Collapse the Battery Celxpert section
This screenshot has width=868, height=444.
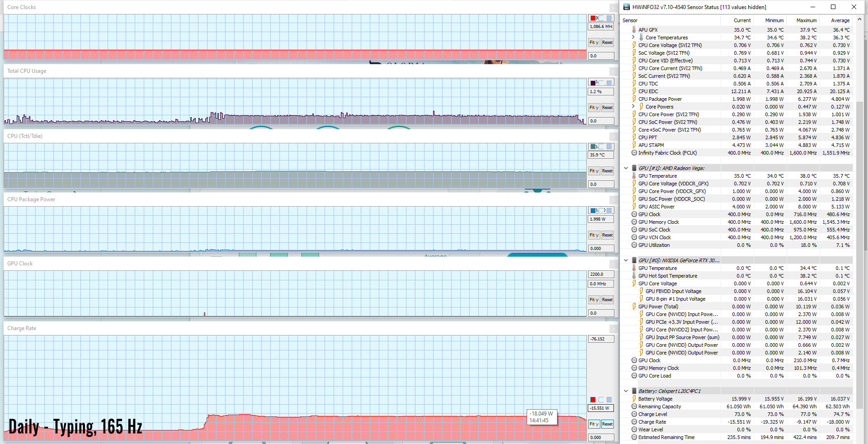(x=626, y=391)
